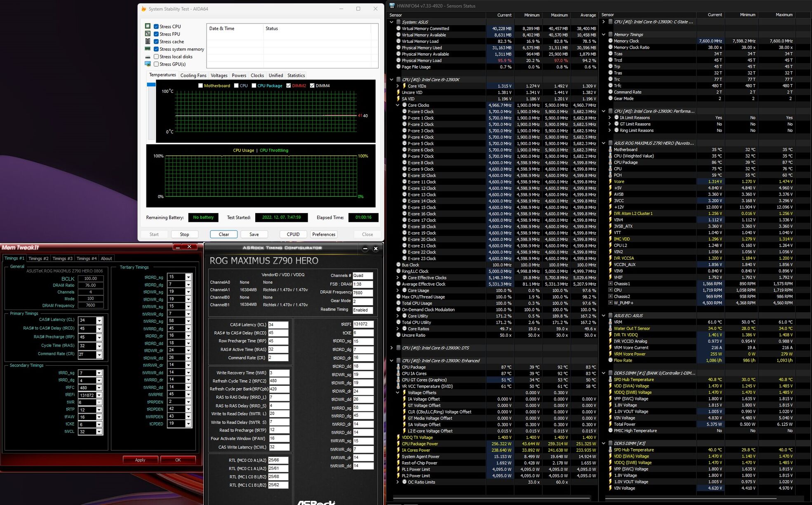The image size is (812, 505).
Task: Click the Stress FPU icon
Action: (x=148, y=34)
